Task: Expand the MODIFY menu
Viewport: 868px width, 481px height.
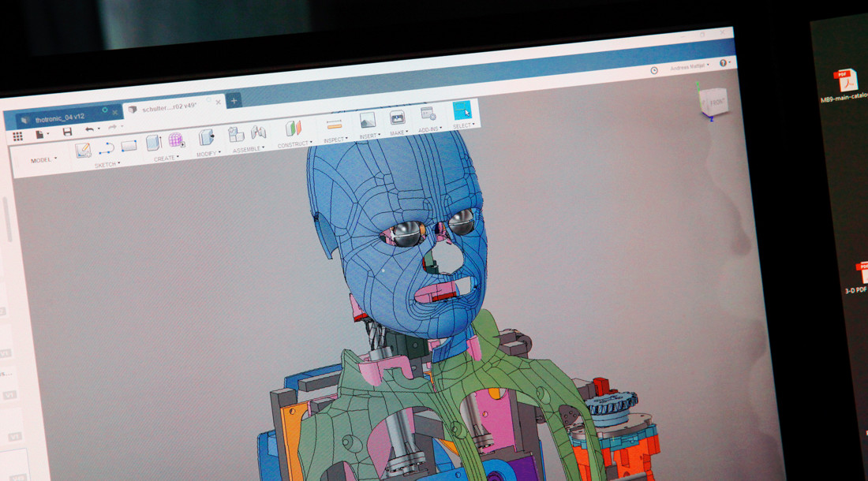Action: (208, 154)
